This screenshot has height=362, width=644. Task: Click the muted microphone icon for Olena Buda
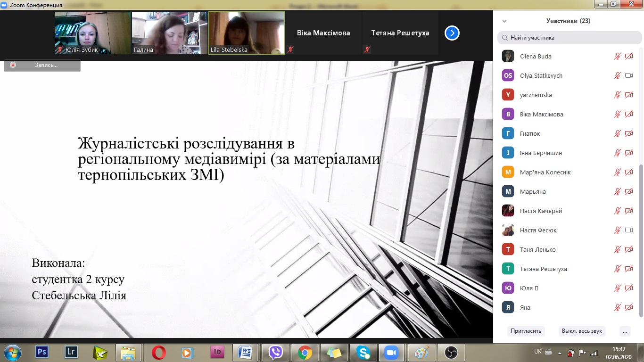pos(617,56)
